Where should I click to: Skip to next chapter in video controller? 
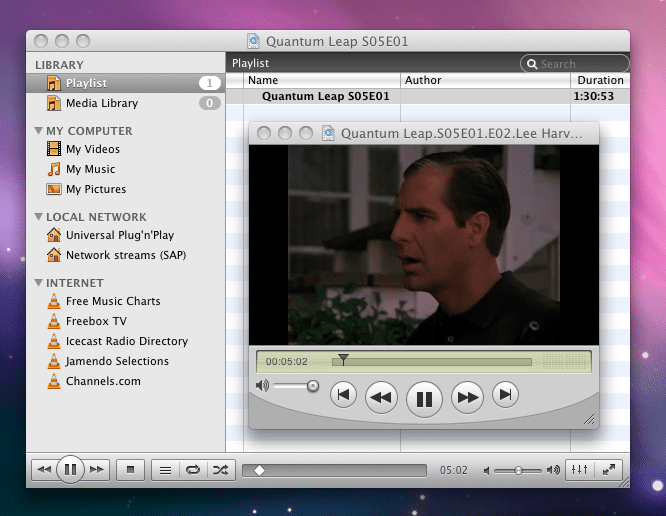506,395
